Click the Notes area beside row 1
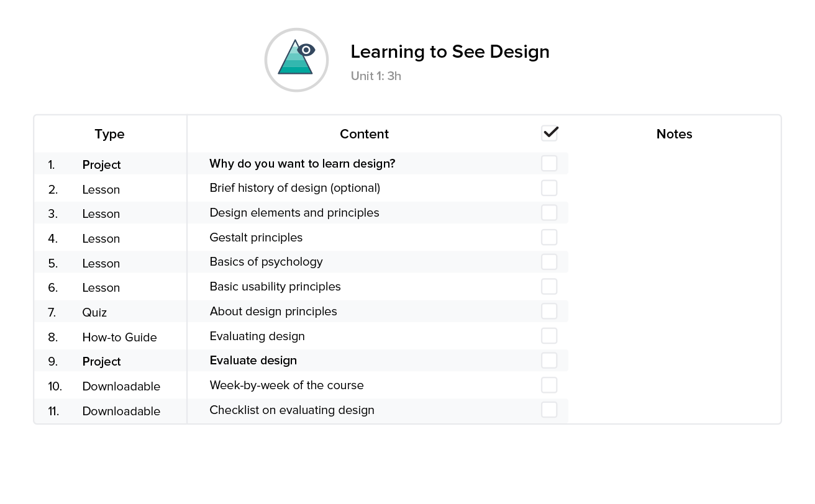The image size is (815, 504). (674, 163)
